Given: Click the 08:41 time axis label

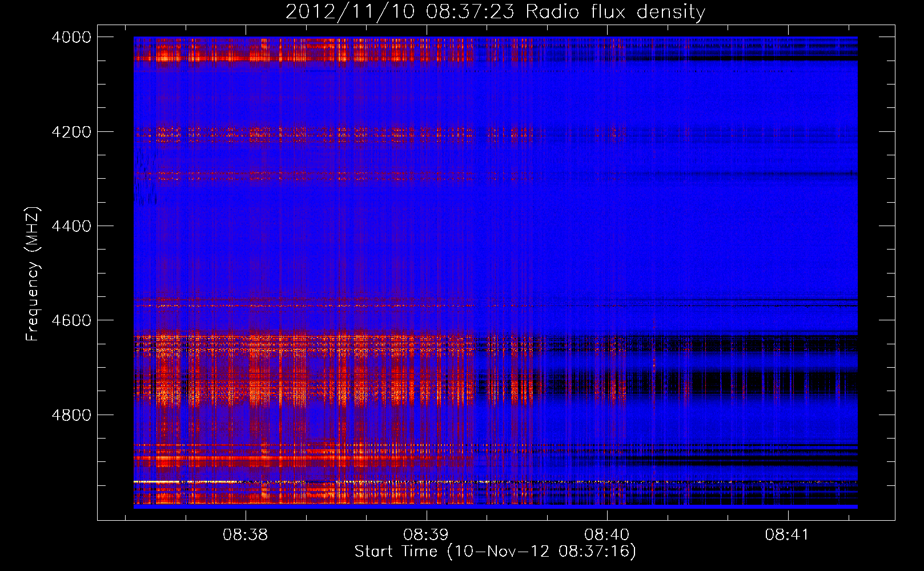Looking at the screenshot, I should [788, 535].
